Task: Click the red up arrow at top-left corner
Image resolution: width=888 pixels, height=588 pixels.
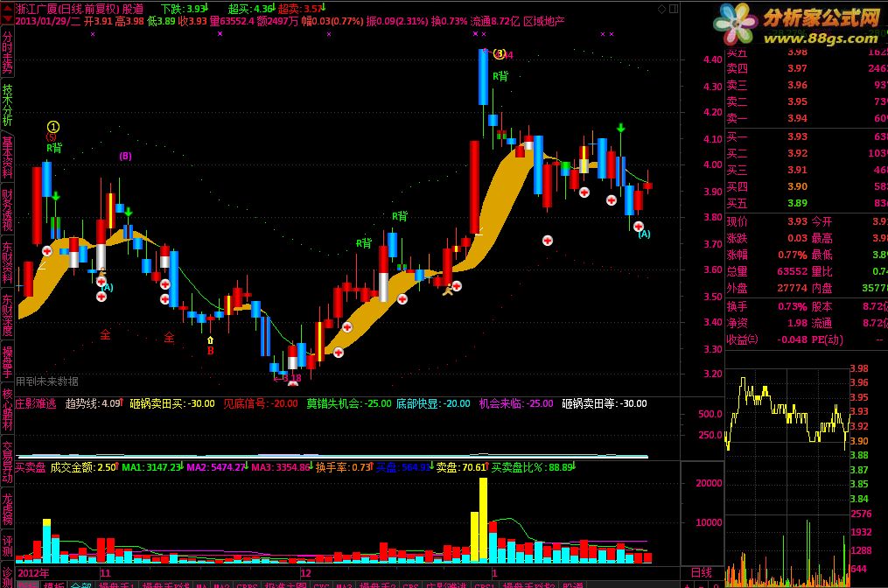Action: [x=7, y=7]
